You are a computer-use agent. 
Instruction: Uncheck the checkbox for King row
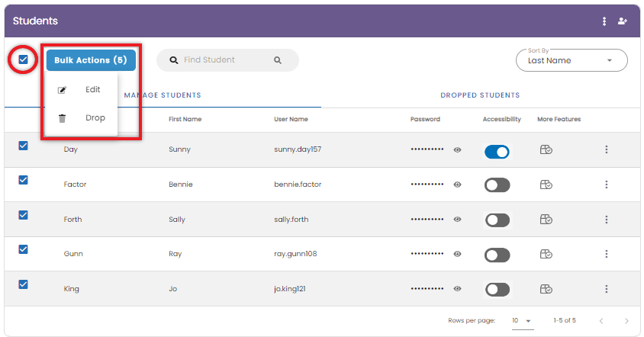[23, 284]
